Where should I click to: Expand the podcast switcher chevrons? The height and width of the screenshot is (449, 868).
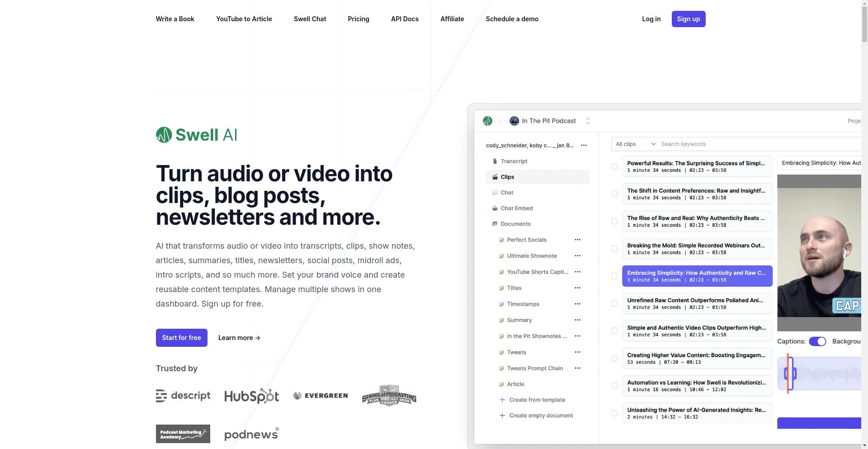tap(588, 121)
